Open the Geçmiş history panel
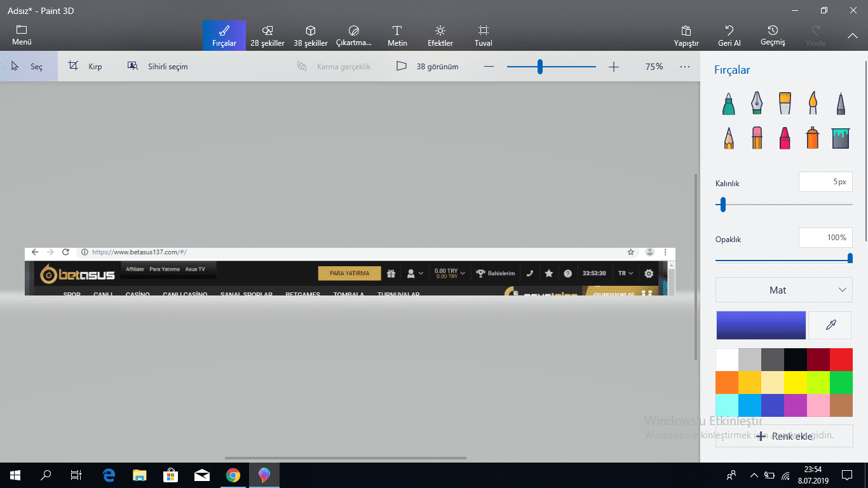The width and height of the screenshot is (868, 488). (x=773, y=36)
